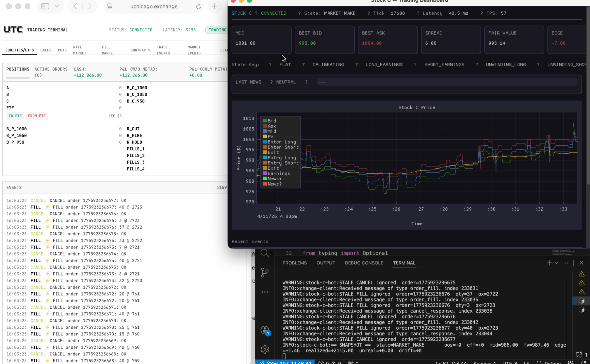Click the Bid swatch in chart legend
Screen dimensions: 590x364
pyautogui.click(x=265, y=121)
